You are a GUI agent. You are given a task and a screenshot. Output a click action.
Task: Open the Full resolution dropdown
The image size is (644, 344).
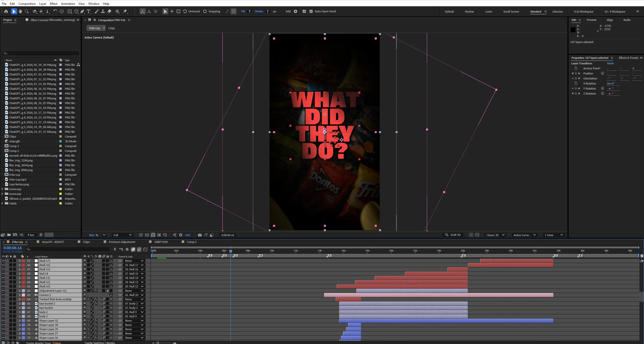(x=122, y=235)
